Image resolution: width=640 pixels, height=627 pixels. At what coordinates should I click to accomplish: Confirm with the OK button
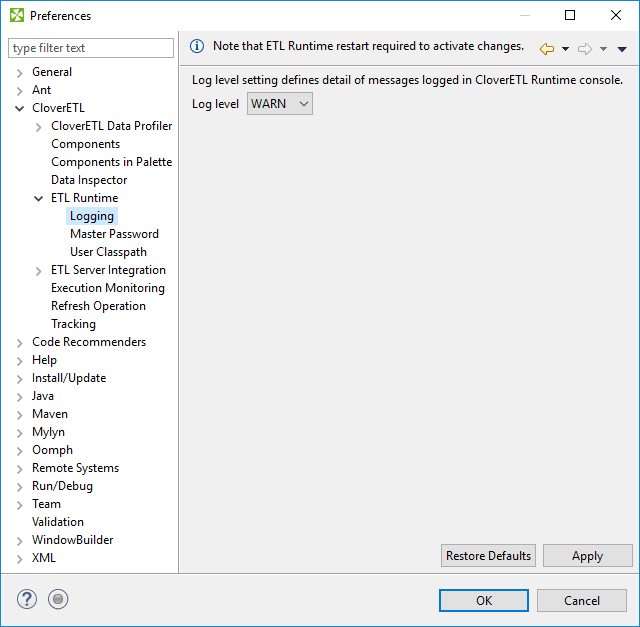click(484, 600)
